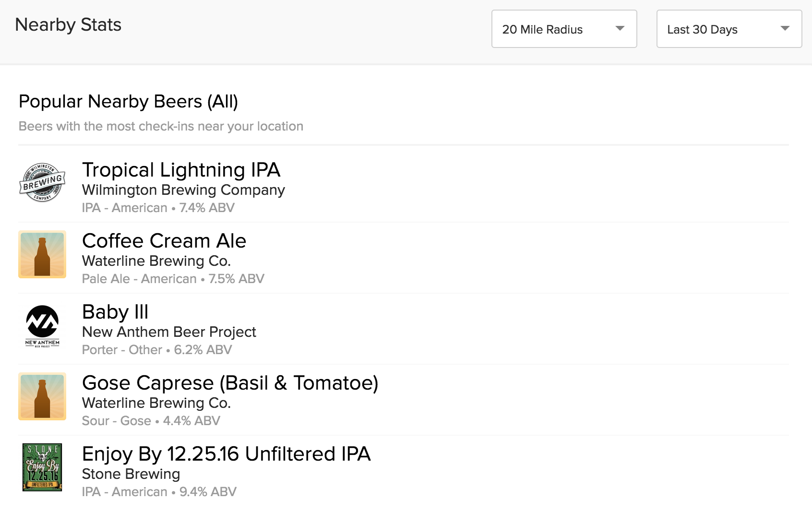
Task: Click the arrow on the time range selector
Action: coord(785,28)
